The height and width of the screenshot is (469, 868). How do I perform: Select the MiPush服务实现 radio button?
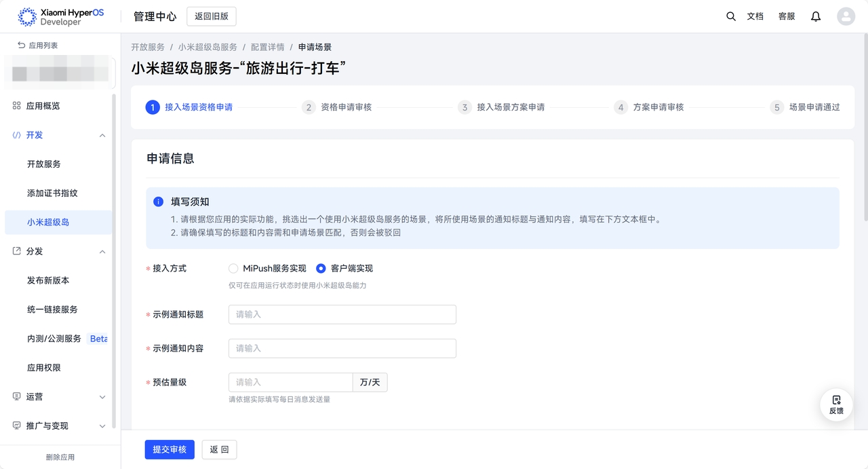tap(233, 268)
